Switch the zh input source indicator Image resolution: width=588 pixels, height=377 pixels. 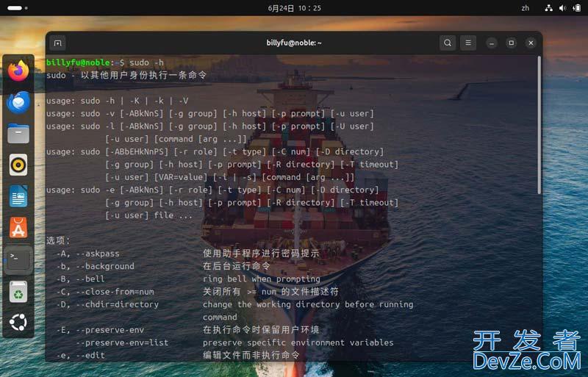point(525,8)
